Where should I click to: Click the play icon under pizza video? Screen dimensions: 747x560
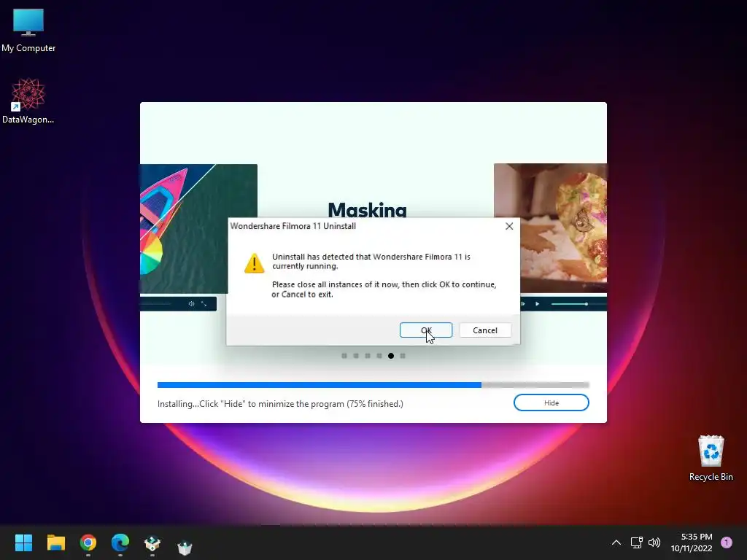pyautogui.click(x=538, y=304)
